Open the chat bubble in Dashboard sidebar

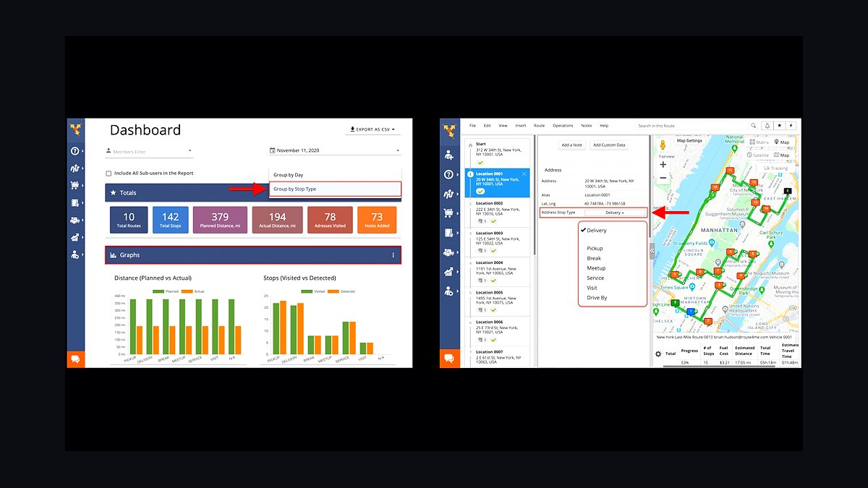coord(75,359)
